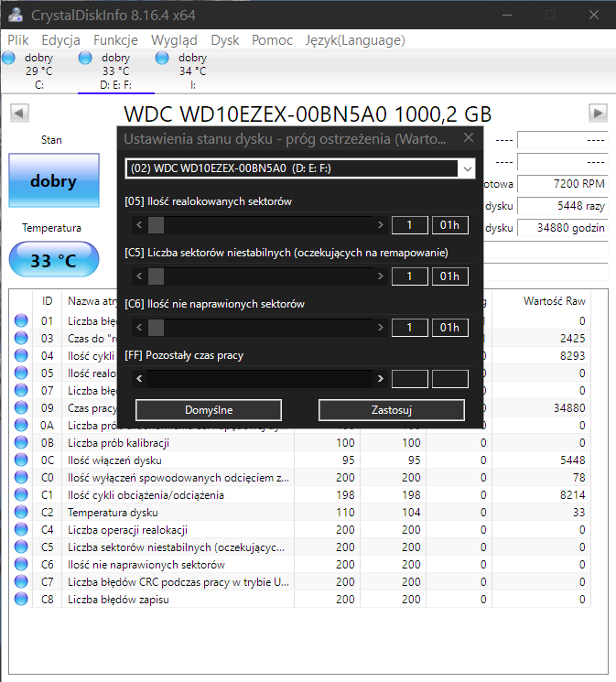This screenshot has width=616, height=682.
Task: Increase [C6] threshold with right arrow
Action: [380, 328]
